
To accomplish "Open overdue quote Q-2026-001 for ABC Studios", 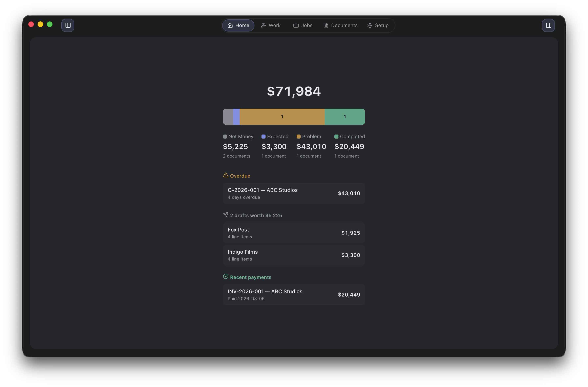I will pos(294,193).
